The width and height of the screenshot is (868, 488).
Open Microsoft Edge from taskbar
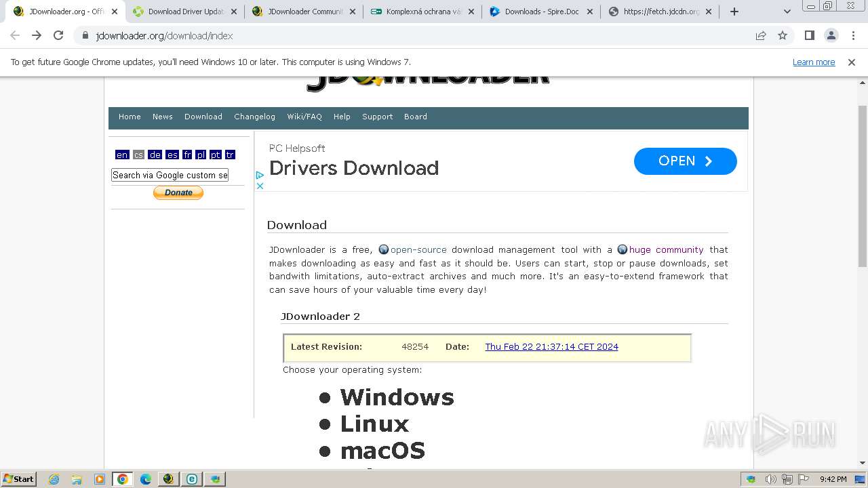[x=146, y=479]
